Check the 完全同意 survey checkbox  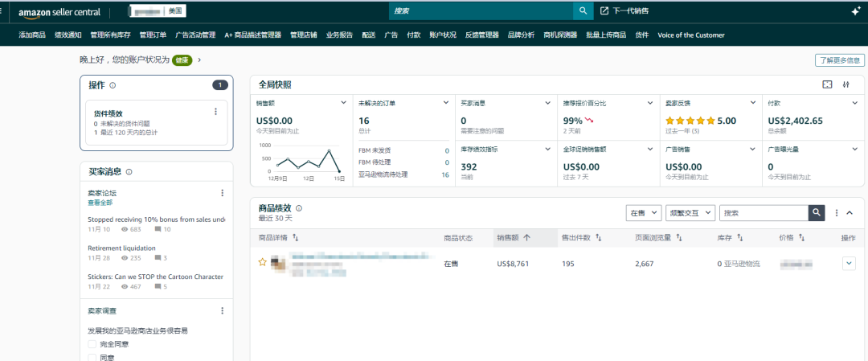92,344
